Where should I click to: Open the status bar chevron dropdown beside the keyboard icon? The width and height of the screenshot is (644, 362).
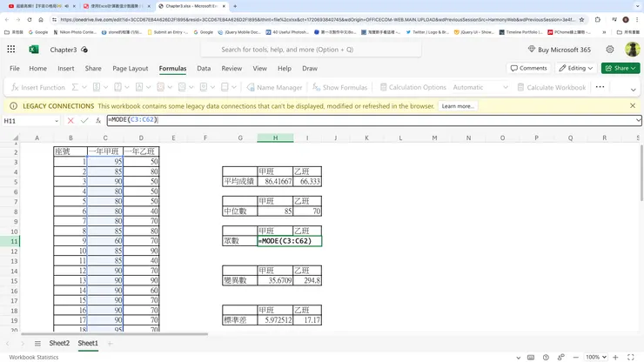519,358
